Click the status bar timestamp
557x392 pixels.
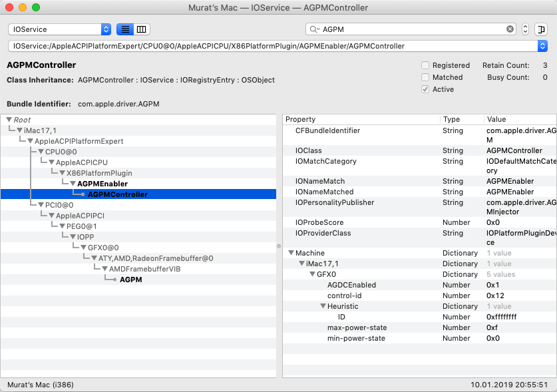click(509, 385)
